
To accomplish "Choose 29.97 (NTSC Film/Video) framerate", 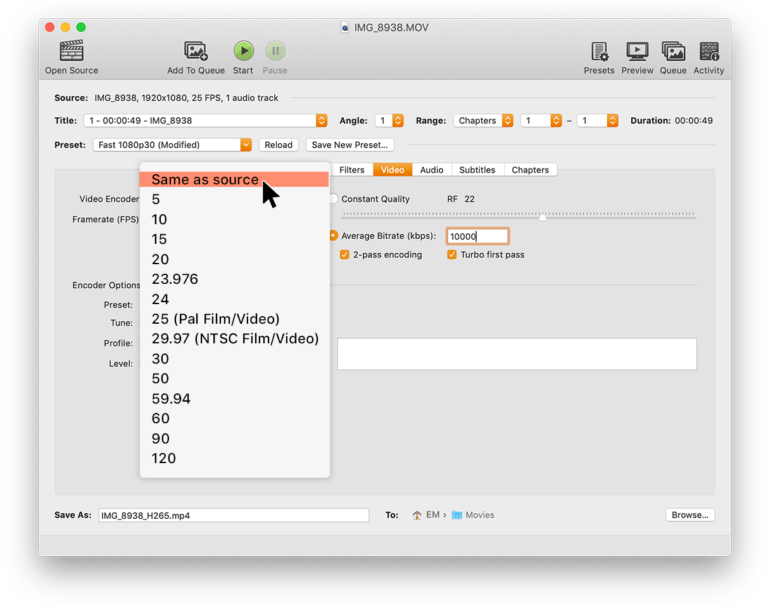I will point(235,339).
